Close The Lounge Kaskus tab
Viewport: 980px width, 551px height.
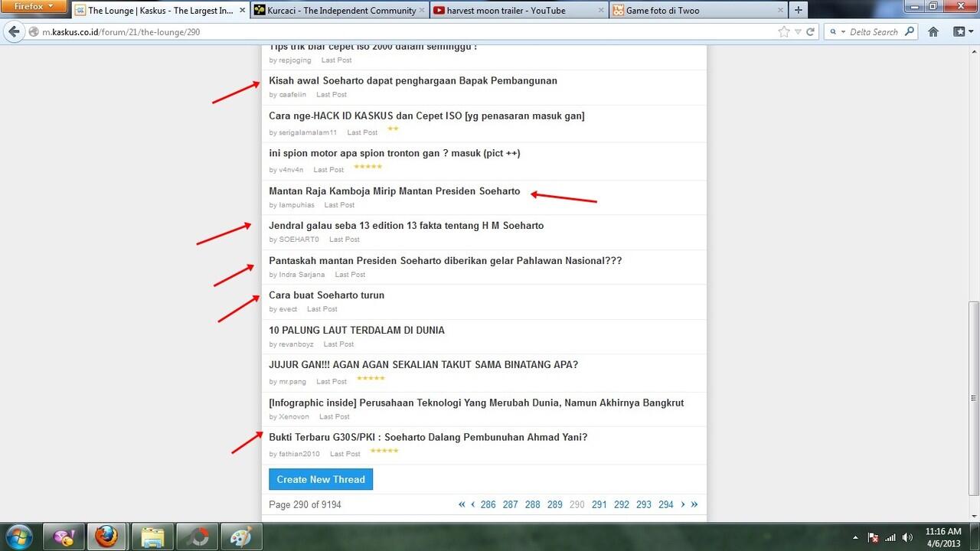click(242, 11)
